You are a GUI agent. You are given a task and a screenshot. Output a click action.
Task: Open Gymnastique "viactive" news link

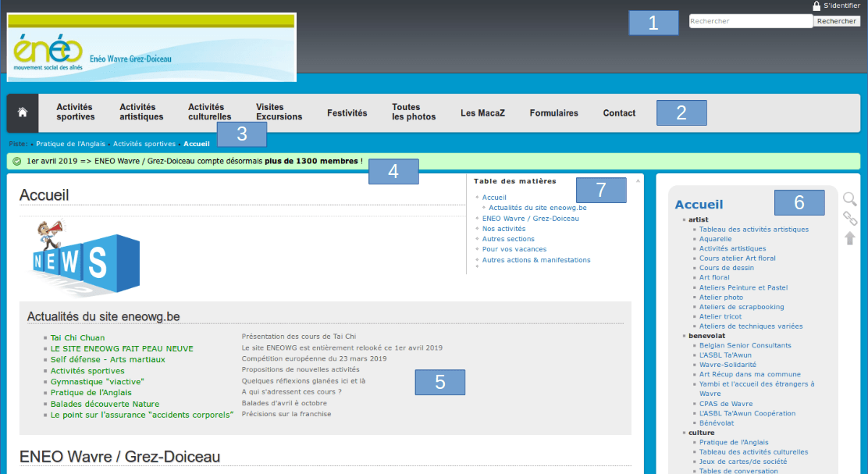coord(97,382)
